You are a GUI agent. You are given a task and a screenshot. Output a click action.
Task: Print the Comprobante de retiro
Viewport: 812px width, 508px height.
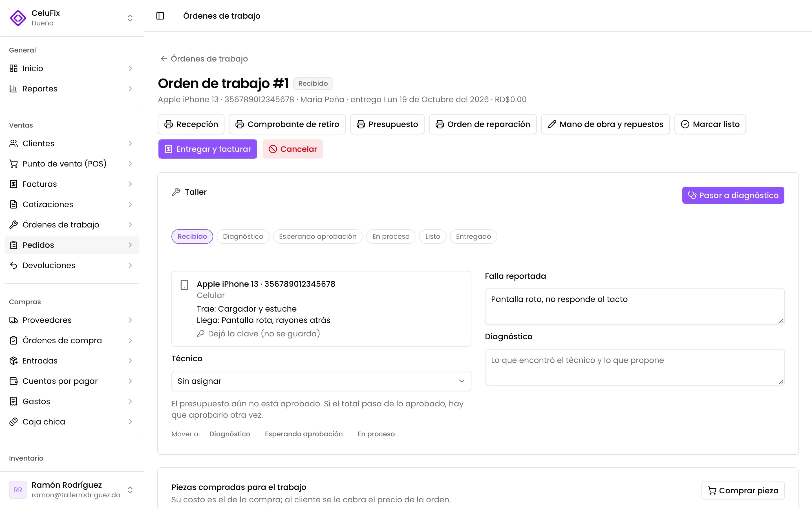(x=287, y=124)
